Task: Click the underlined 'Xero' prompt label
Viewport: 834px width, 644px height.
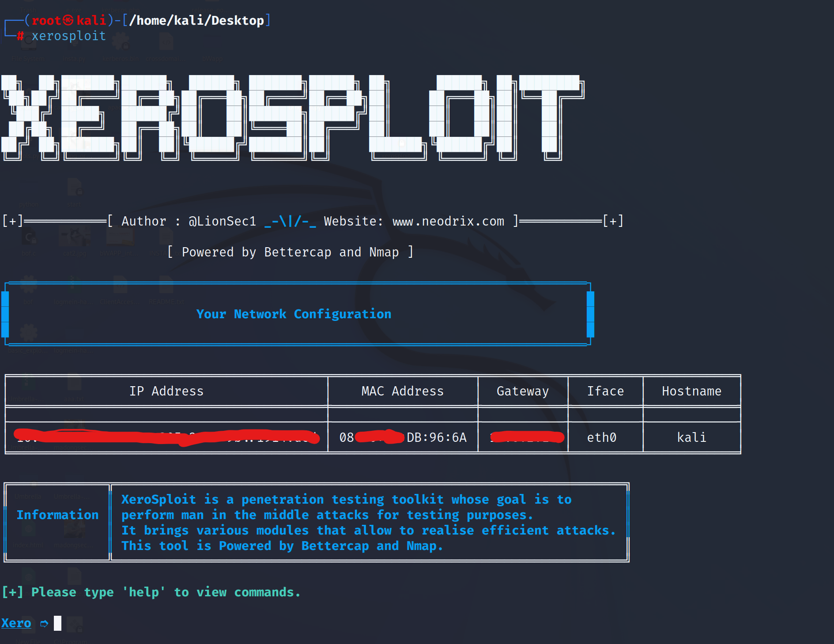Action: click(16, 623)
